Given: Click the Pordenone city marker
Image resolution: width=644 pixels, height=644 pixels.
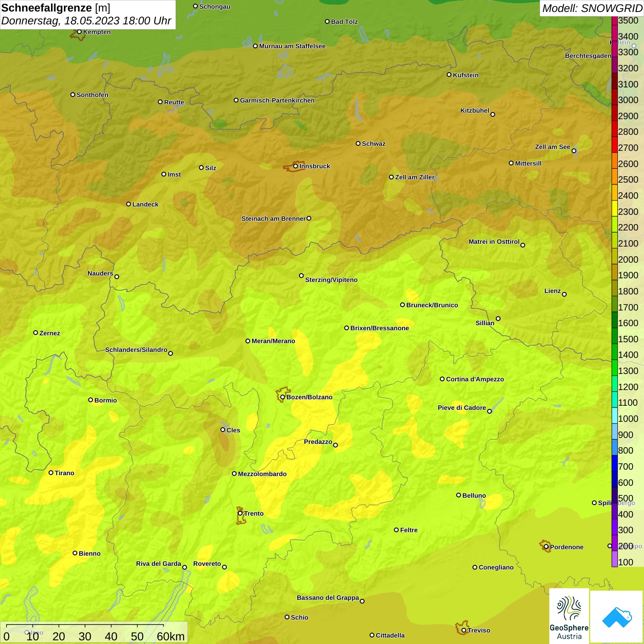Looking at the screenshot, I should click(546, 547).
